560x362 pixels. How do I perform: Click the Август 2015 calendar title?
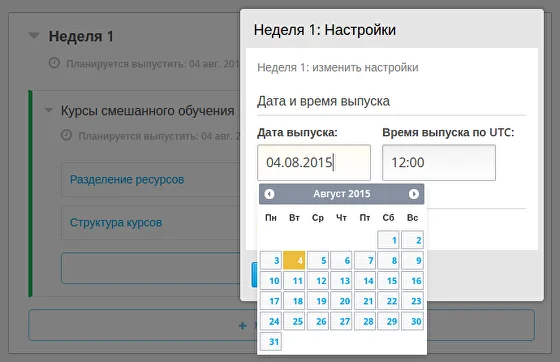(342, 194)
